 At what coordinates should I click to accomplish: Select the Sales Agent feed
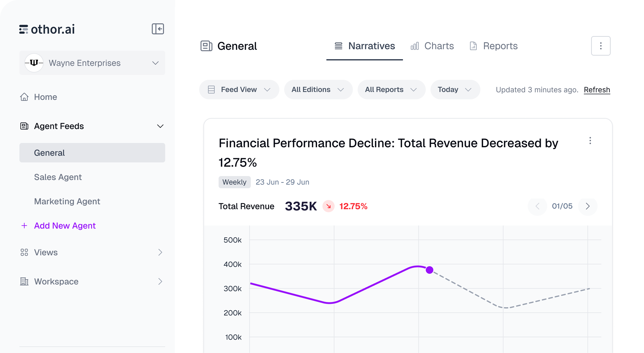coord(58,177)
